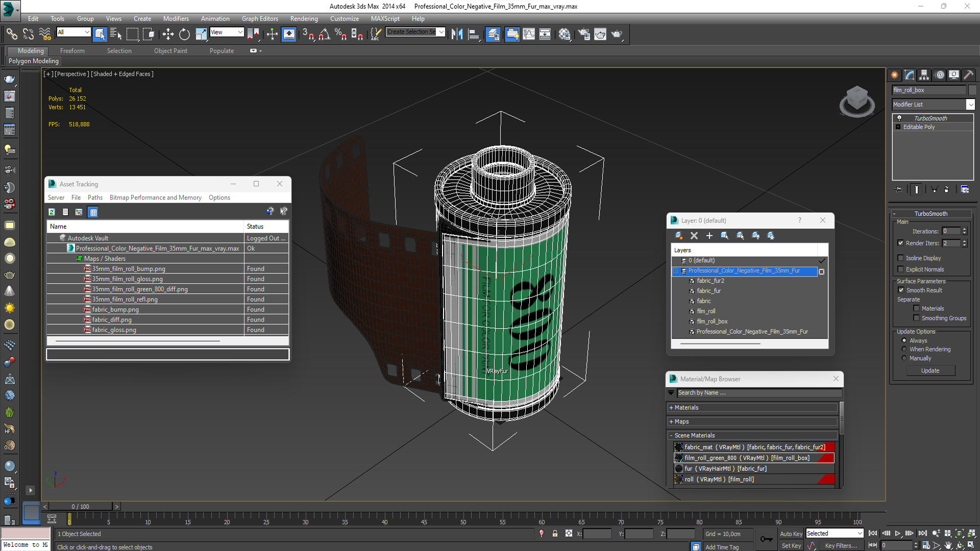Open Paths menu in Asset Tracking

point(95,198)
